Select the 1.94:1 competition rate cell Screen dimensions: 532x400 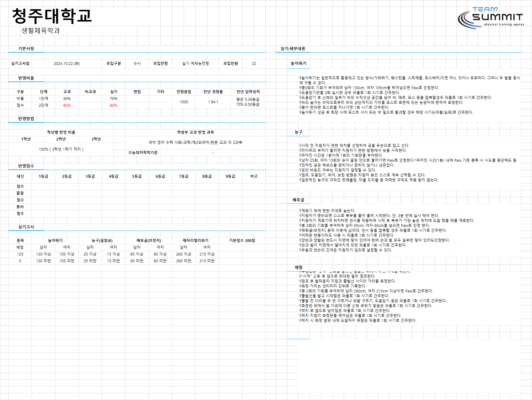click(213, 102)
